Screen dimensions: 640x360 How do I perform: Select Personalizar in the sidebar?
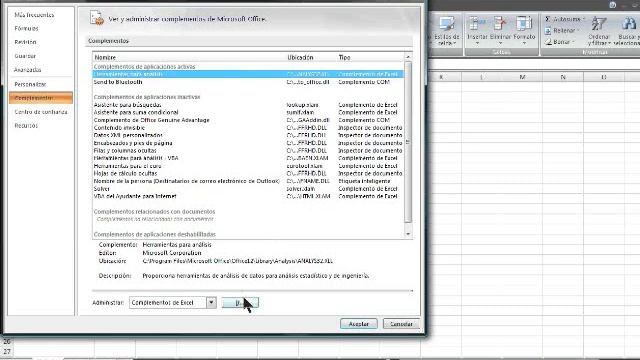point(31,84)
